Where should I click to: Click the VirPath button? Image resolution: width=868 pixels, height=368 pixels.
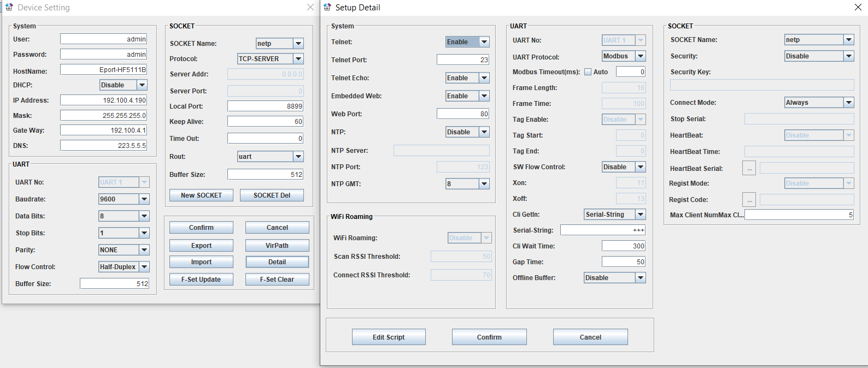277,246
